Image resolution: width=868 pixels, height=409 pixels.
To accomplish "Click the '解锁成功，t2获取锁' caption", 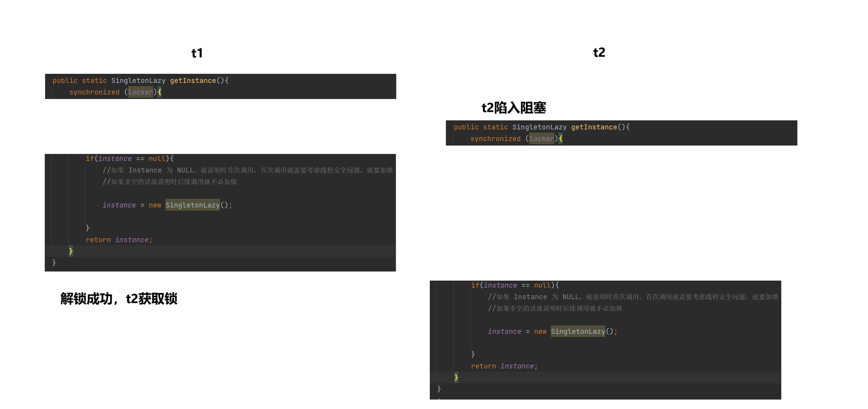I will click(x=119, y=299).
